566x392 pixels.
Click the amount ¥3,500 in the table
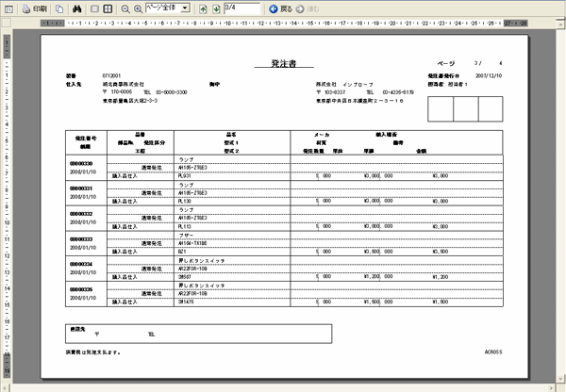[440, 252]
